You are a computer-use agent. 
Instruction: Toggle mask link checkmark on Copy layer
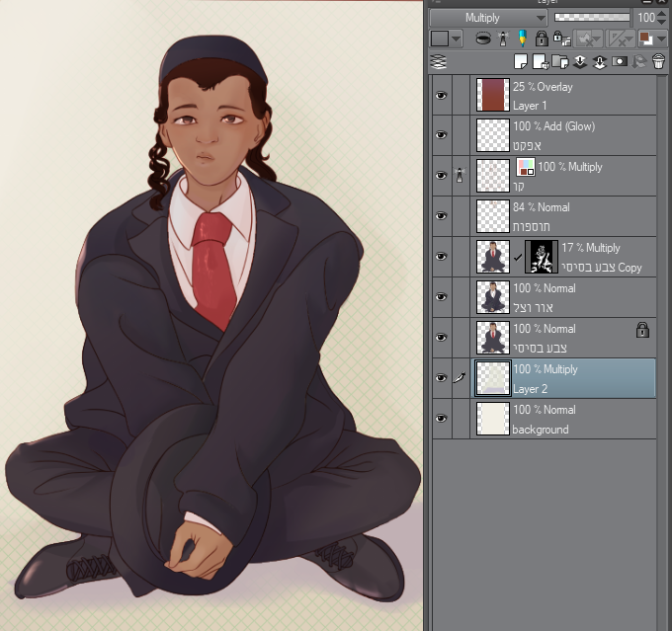coord(518,257)
